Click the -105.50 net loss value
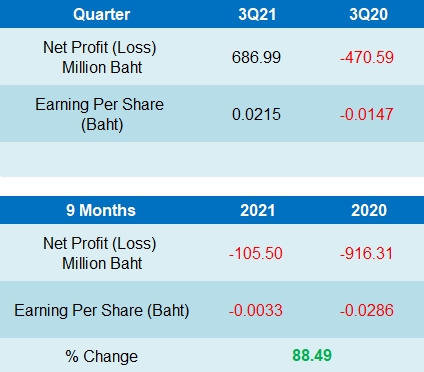Viewport: 424px width, 372px height. point(256,253)
